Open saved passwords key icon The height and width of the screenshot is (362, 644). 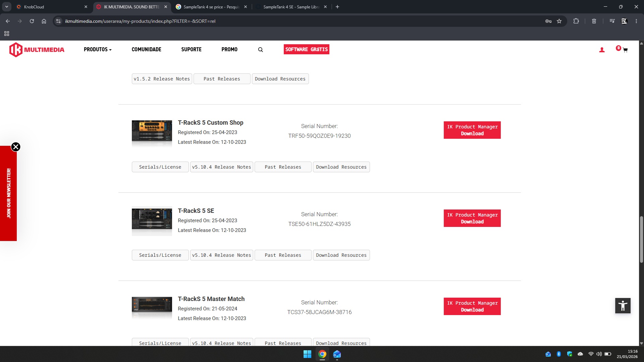(548, 21)
